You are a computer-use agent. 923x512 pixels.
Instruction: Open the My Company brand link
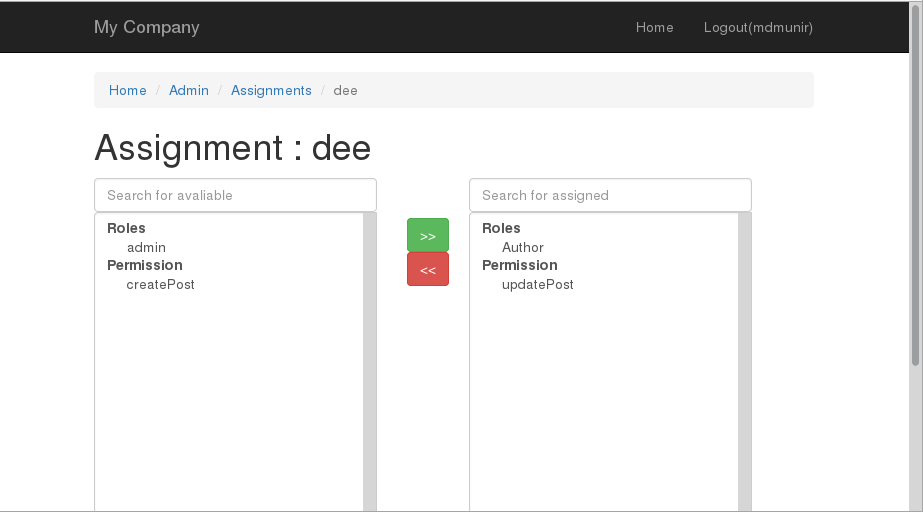click(x=146, y=27)
